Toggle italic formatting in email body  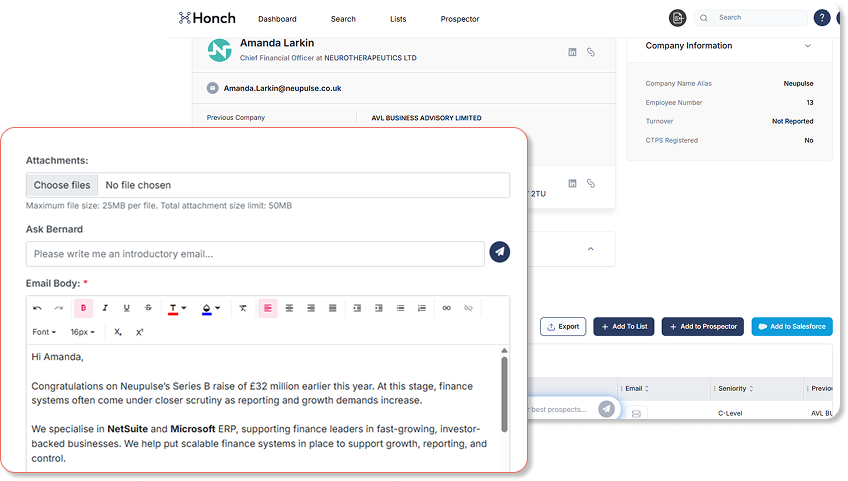(105, 308)
